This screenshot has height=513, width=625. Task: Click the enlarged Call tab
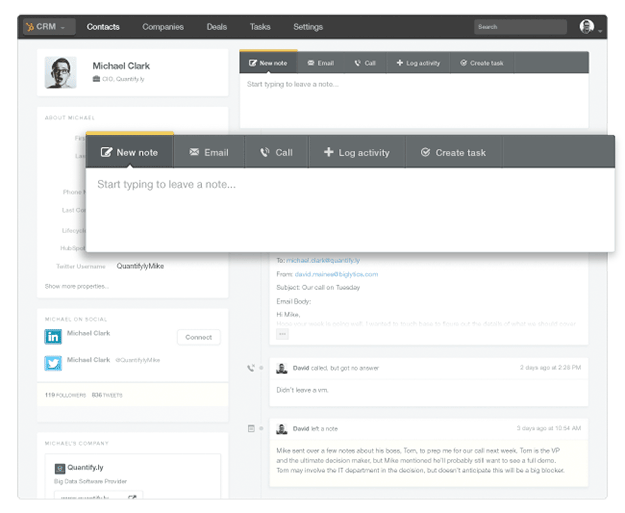coord(277,152)
